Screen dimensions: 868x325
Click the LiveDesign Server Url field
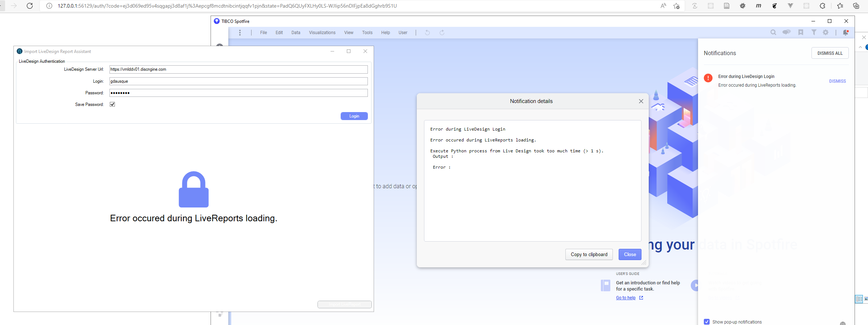238,69
